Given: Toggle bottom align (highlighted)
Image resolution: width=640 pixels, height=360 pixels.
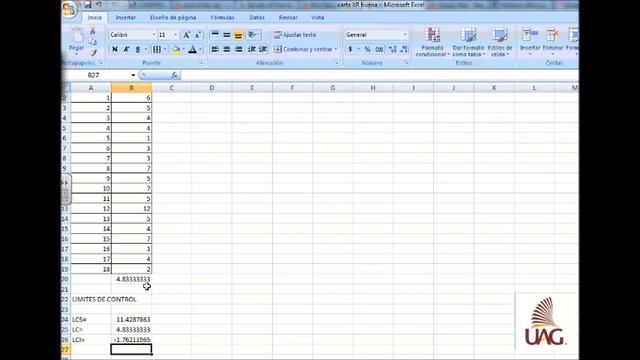Looking at the screenshot, I should click(238, 35).
